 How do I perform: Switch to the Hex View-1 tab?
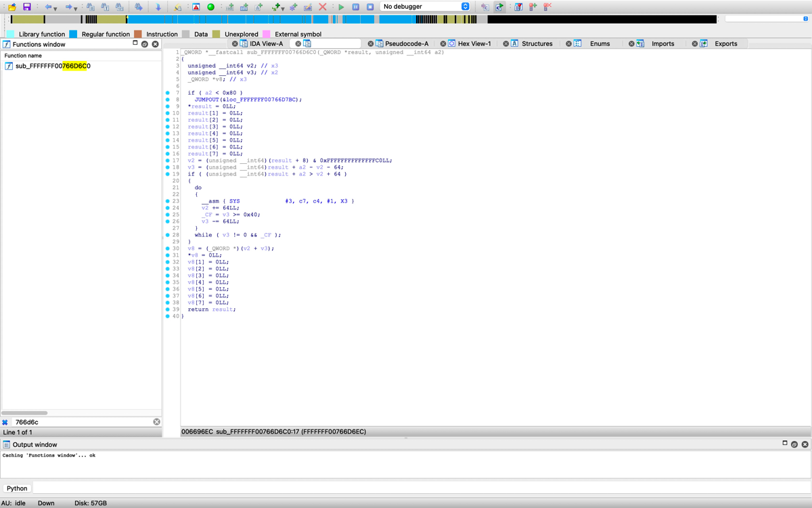tap(474, 43)
